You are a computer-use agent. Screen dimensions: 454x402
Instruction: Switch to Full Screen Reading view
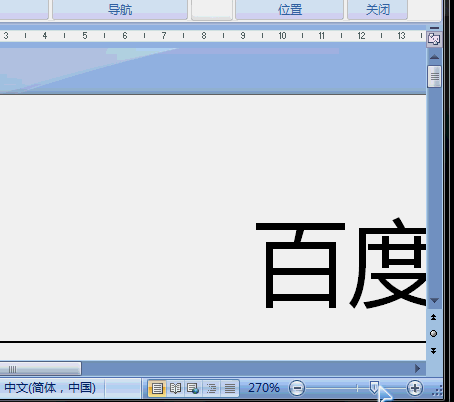175,388
